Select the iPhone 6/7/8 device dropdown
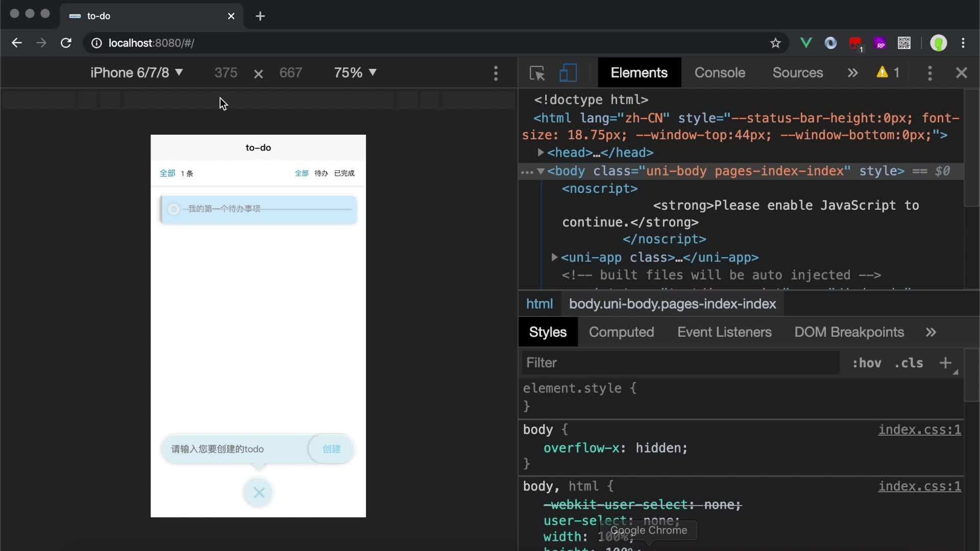 (x=136, y=72)
